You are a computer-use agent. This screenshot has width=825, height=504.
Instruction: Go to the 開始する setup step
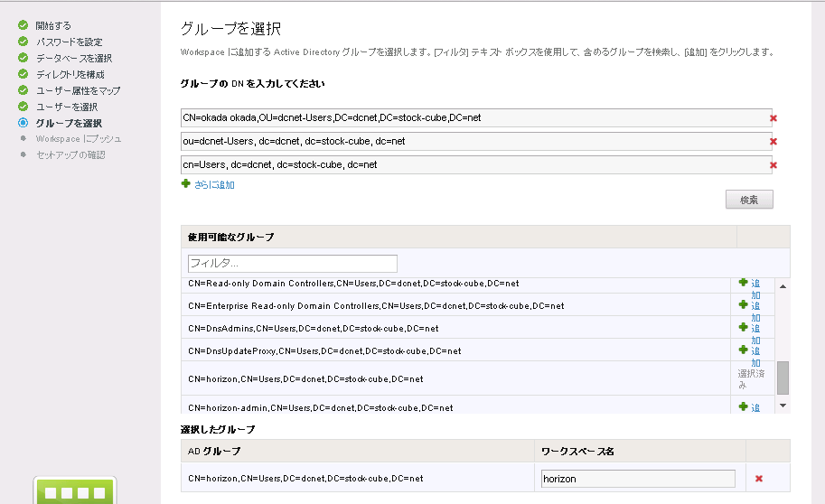point(53,25)
